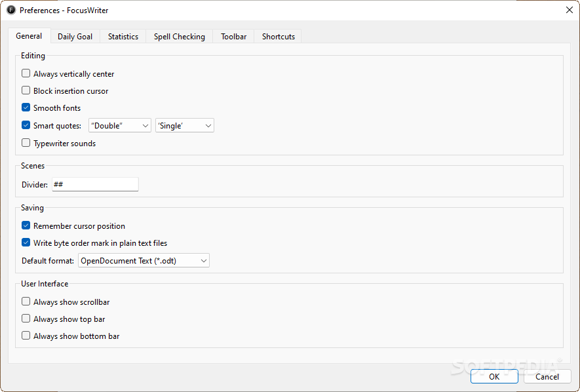Confirm preferences with OK button
Image resolution: width=580 pixels, height=392 pixels.
click(494, 376)
